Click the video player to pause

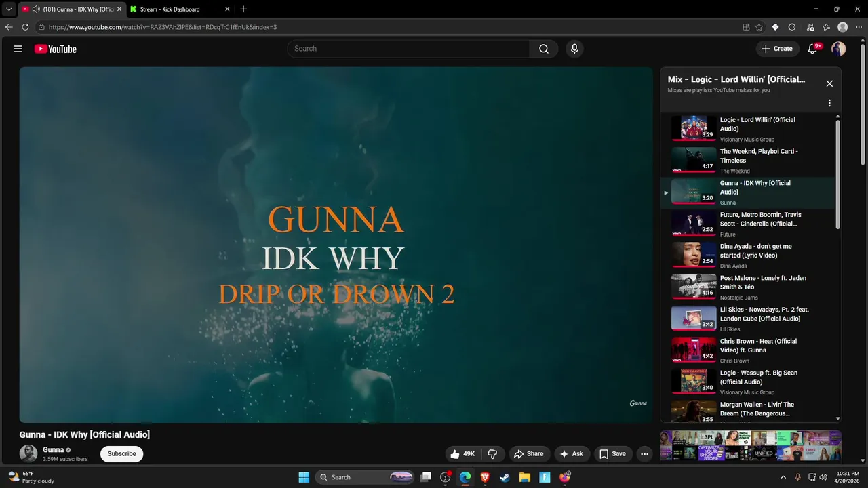[x=336, y=245]
